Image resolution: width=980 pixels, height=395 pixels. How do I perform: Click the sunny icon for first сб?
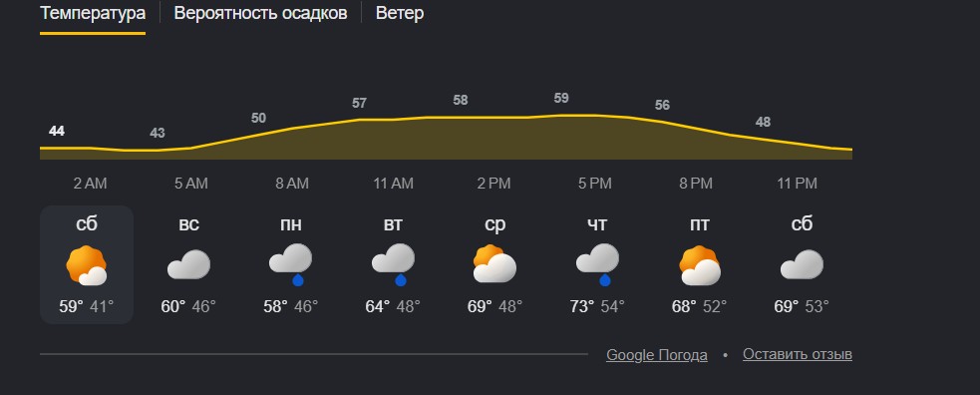coord(87,265)
